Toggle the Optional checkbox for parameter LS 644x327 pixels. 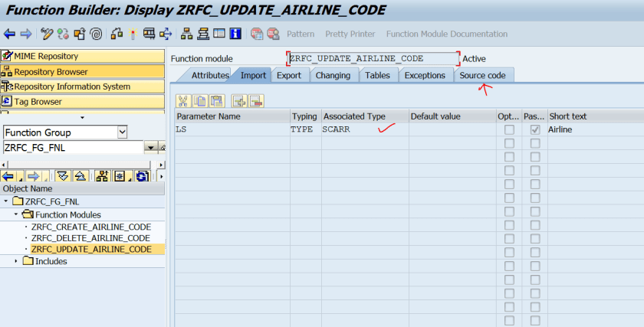(x=509, y=129)
